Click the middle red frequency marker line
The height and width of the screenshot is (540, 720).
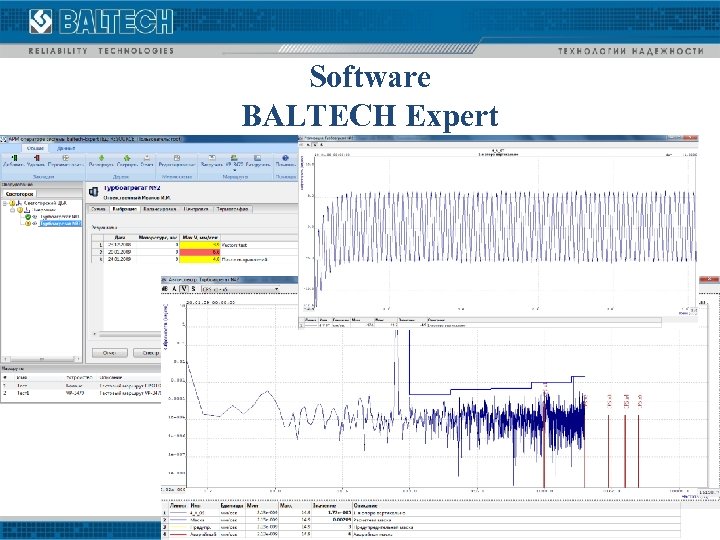click(625, 451)
